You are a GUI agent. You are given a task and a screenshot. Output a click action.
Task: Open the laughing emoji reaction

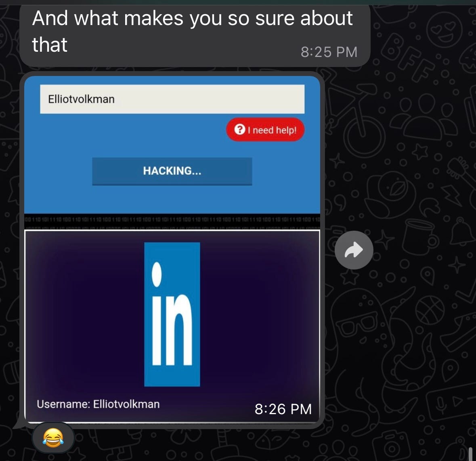(x=53, y=438)
